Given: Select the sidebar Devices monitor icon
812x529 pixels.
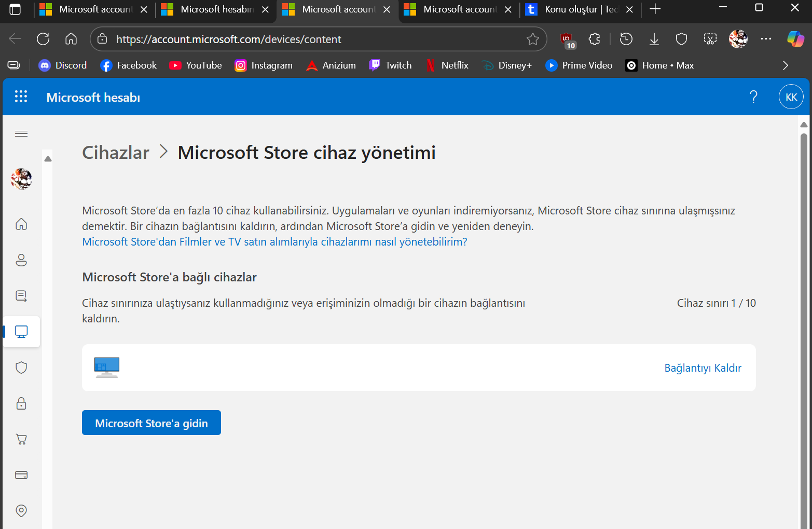Looking at the screenshot, I should (x=21, y=332).
